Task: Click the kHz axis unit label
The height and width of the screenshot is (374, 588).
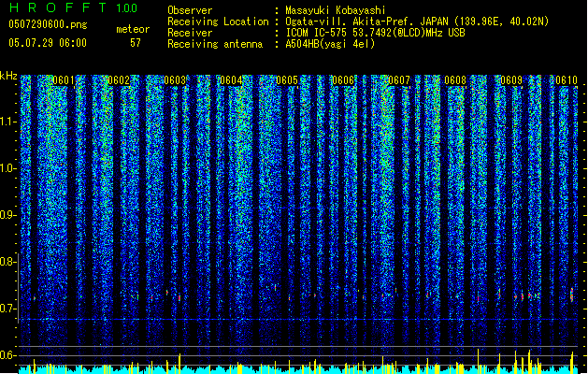Action: coord(8,76)
